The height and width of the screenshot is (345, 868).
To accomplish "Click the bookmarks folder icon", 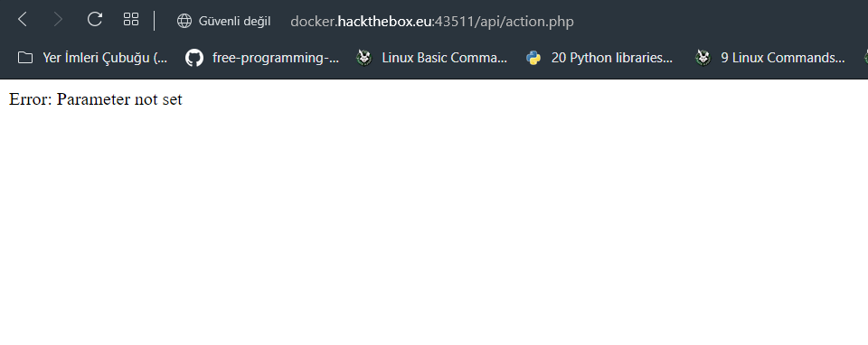I will (25, 58).
